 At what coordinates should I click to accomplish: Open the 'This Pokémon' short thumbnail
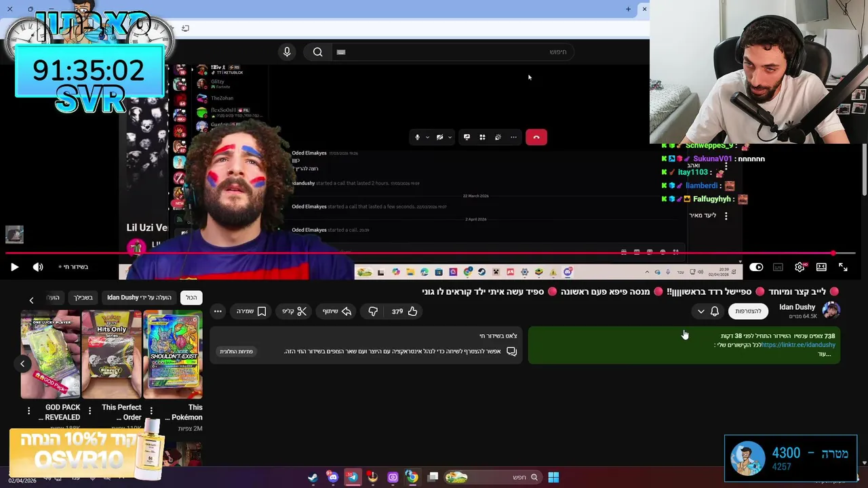[x=173, y=354]
